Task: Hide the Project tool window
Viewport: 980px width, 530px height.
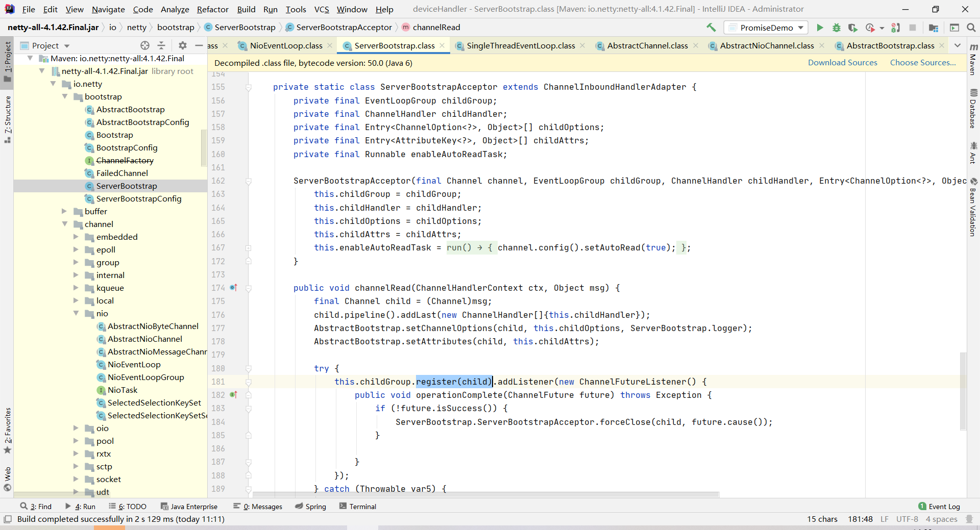Action: tap(199, 45)
